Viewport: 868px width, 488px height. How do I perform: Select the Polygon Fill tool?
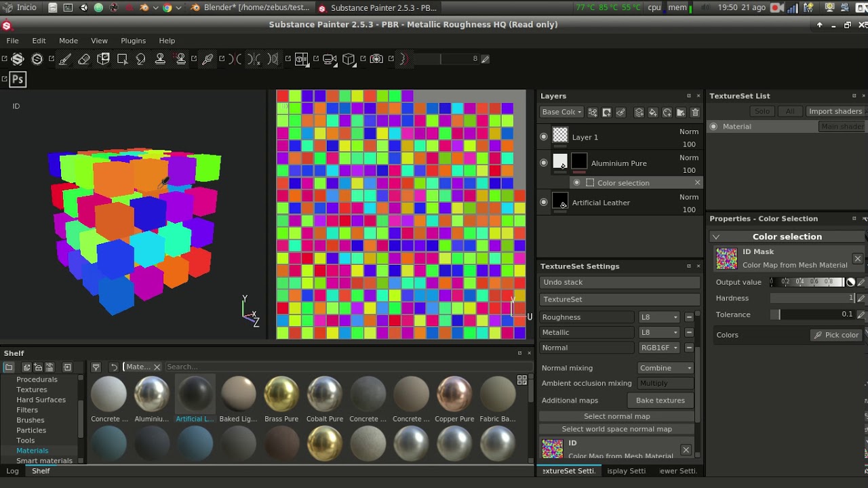point(123,59)
